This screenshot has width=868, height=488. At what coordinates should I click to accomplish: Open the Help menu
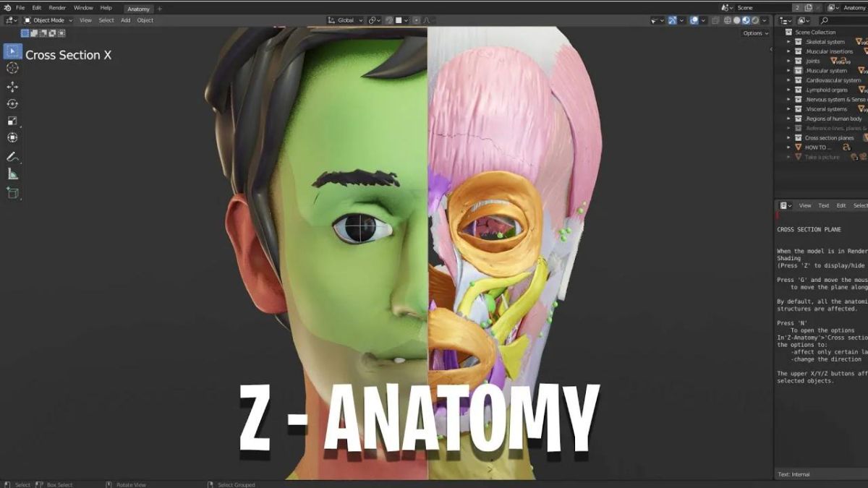click(106, 8)
